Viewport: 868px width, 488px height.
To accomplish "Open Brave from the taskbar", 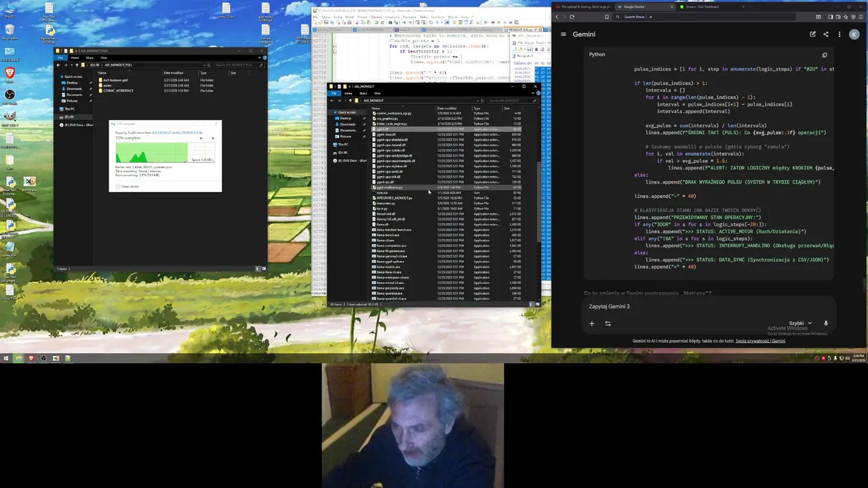I will tap(31, 359).
